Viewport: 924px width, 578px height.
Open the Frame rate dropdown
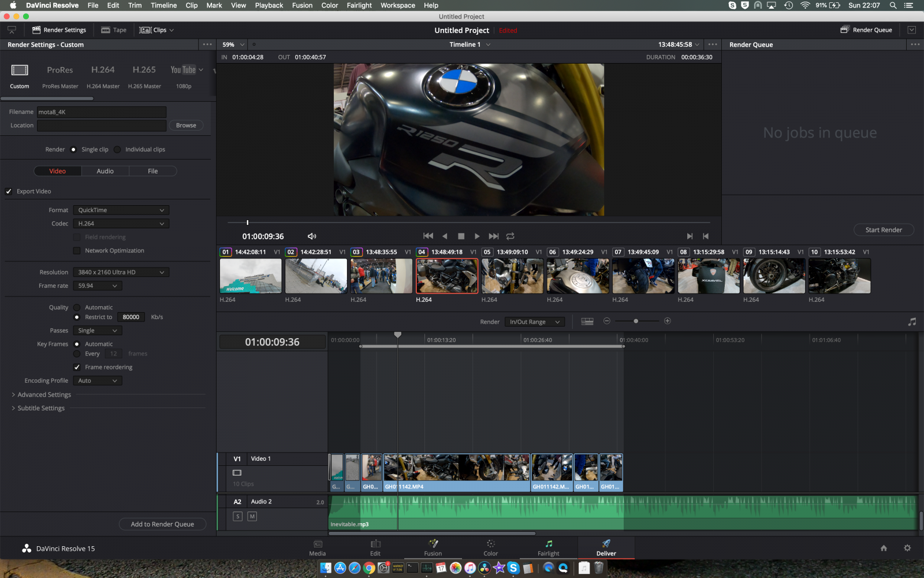[98, 286]
